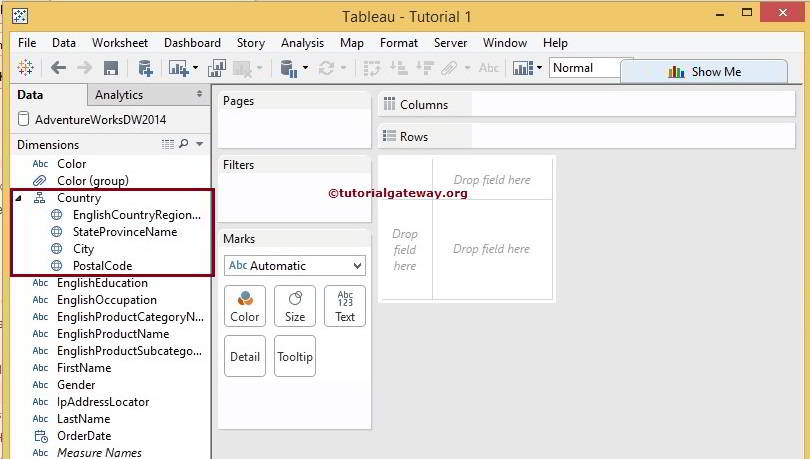Image resolution: width=810 pixels, height=459 pixels.
Task: Click the View Data grid icon in Dimensions
Action: pos(168,145)
